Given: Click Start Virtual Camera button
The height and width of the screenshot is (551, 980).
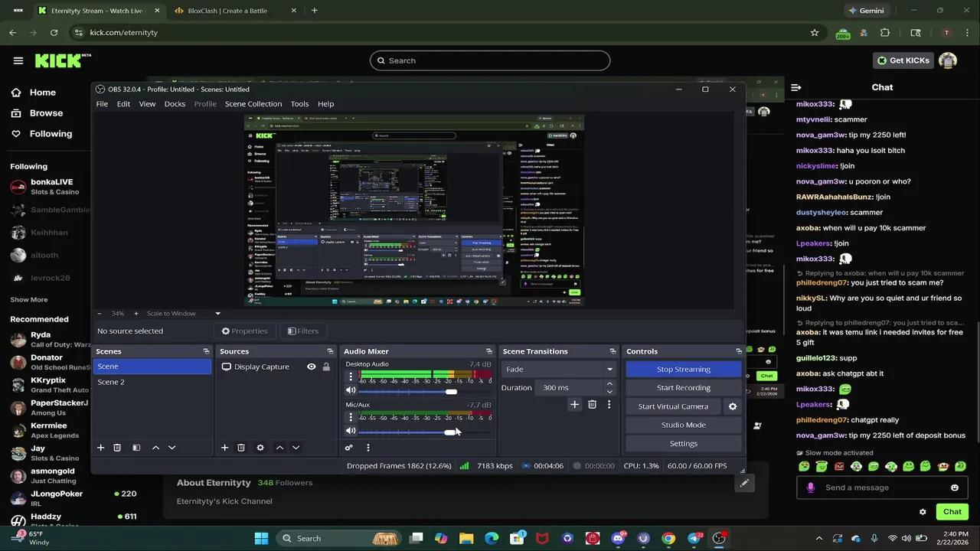Looking at the screenshot, I should pyautogui.click(x=674, y=406).
